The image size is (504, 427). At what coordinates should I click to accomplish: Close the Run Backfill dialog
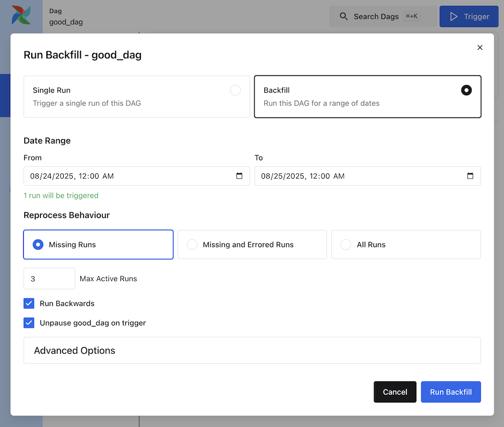pyautogui.click(x=480, y=48)
